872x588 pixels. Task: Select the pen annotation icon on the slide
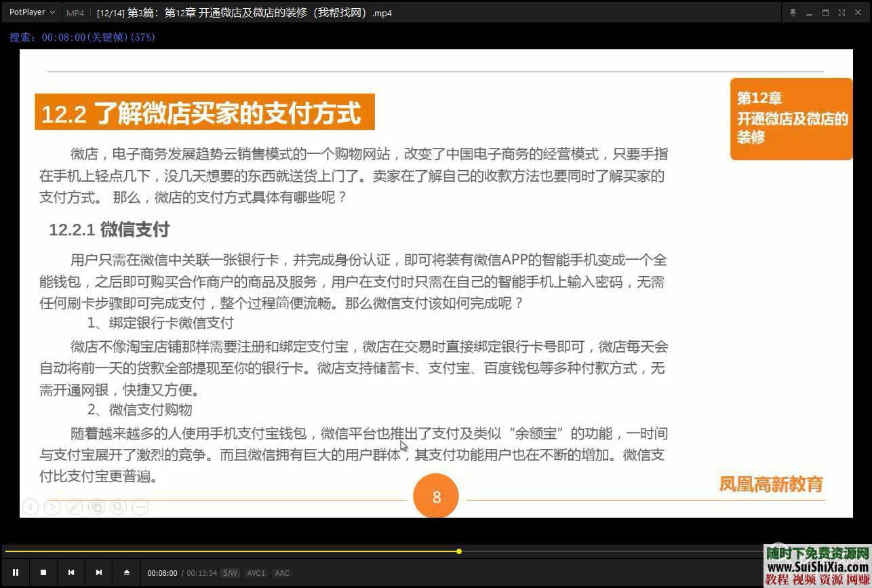(75, 507)
